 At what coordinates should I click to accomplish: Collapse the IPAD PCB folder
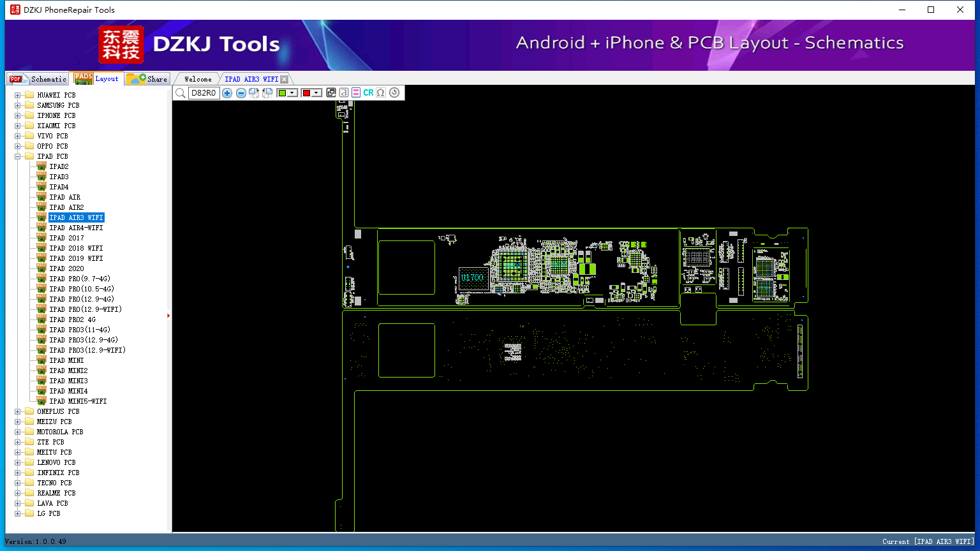coord(18,156)
